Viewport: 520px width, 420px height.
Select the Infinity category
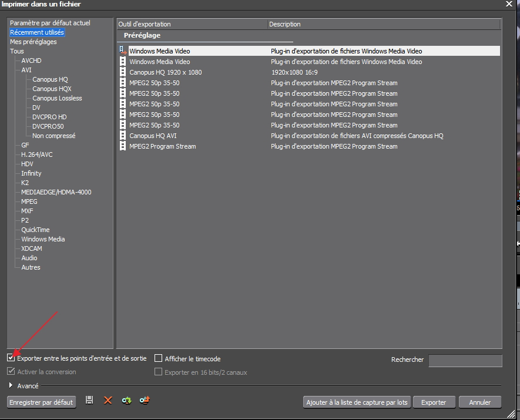coord(31,173)
